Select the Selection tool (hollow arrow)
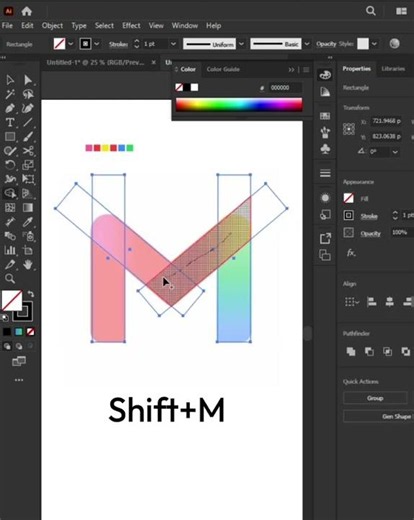The height and width of the screenshot is (520, 414). coord(10,80)
